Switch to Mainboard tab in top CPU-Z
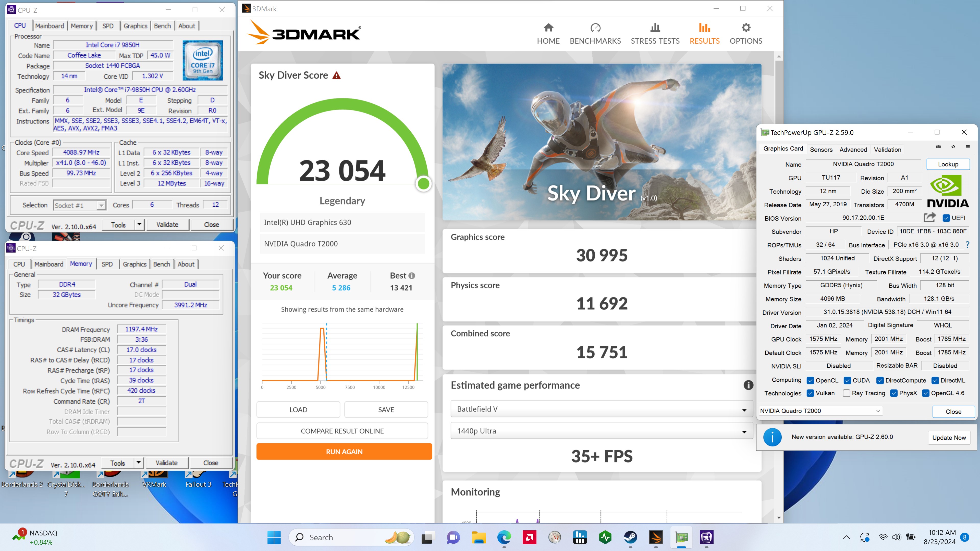980x551 pixels. [x=50, y=26]
